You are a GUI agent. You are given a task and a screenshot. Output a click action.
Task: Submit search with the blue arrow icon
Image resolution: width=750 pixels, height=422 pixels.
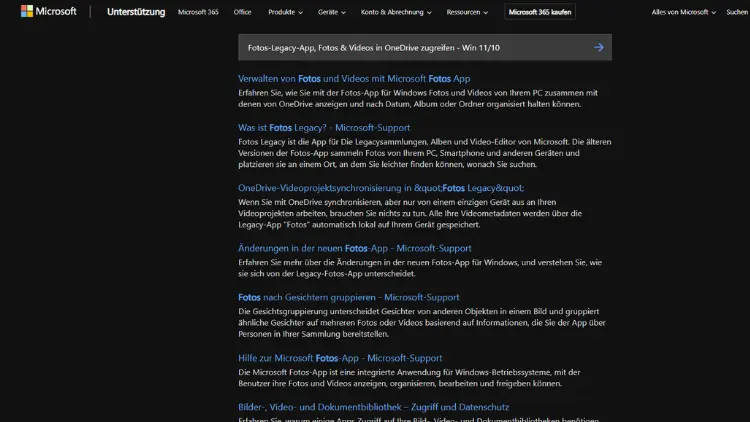tap(598, 47)
